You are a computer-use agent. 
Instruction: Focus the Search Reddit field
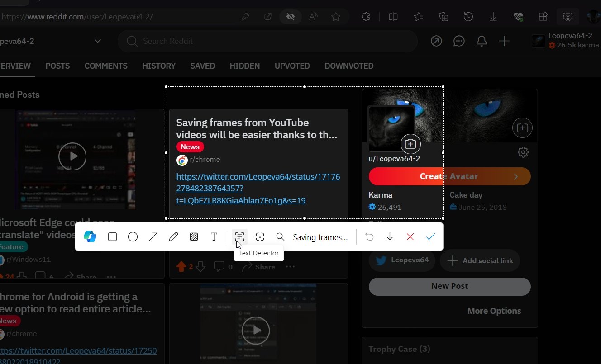[x=267, y=41]
